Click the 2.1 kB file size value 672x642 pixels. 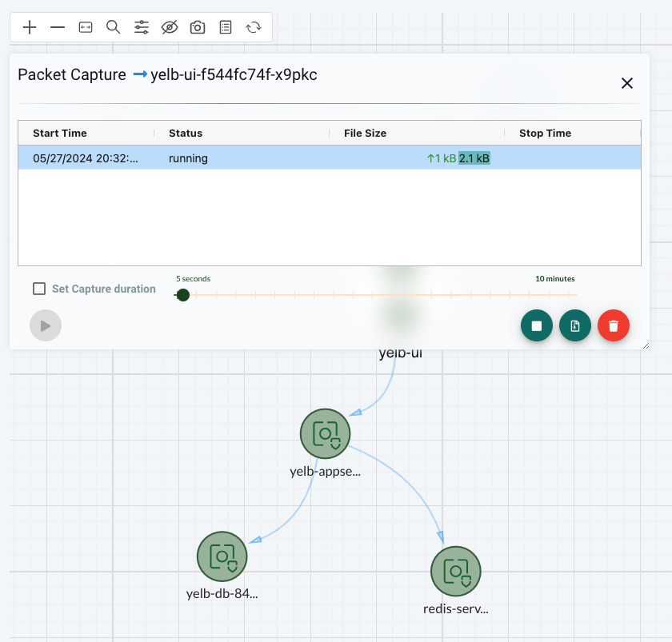[x=474, y=158]
